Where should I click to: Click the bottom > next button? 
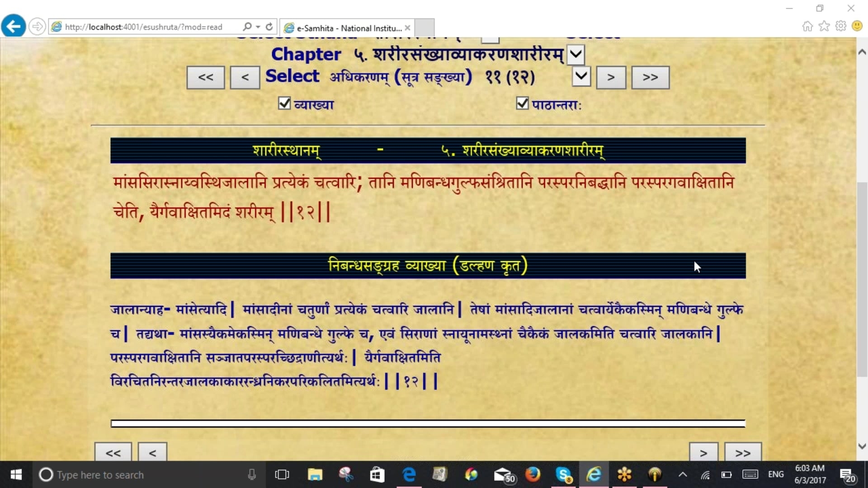coord(703,452)
